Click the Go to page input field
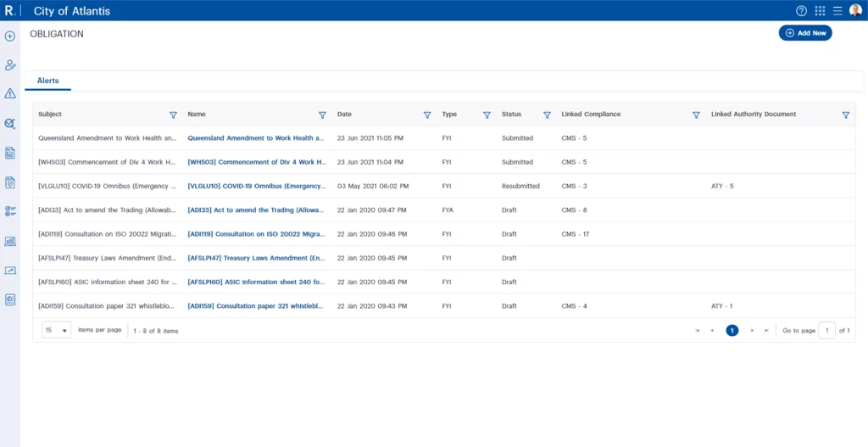The width and height of the screenshot is (868, 447). click(x=826, y=330)
